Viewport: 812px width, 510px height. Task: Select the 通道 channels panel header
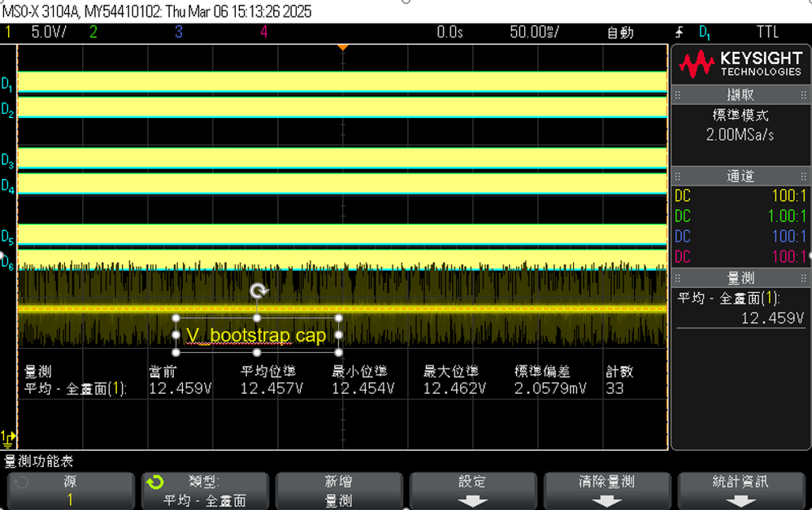coord(740,176)
